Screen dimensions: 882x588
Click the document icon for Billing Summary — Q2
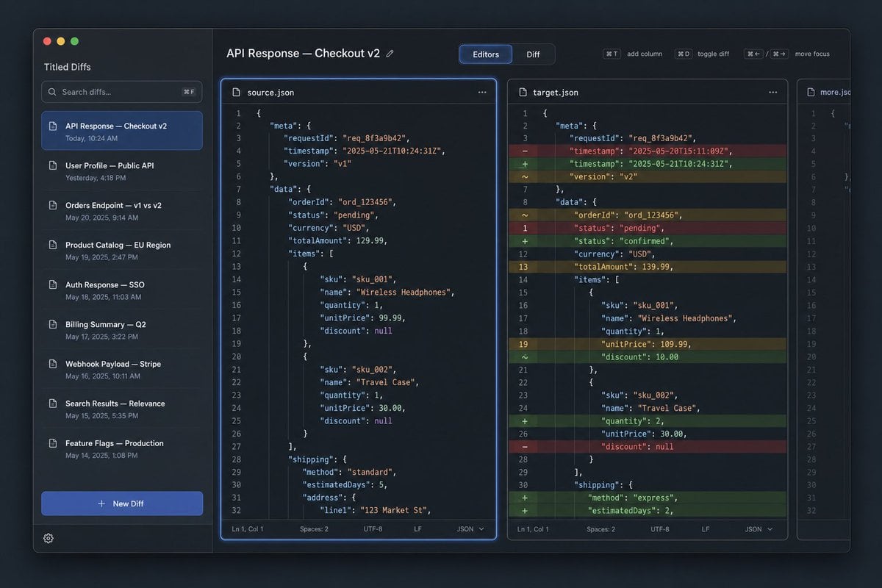tap(53, 325)
